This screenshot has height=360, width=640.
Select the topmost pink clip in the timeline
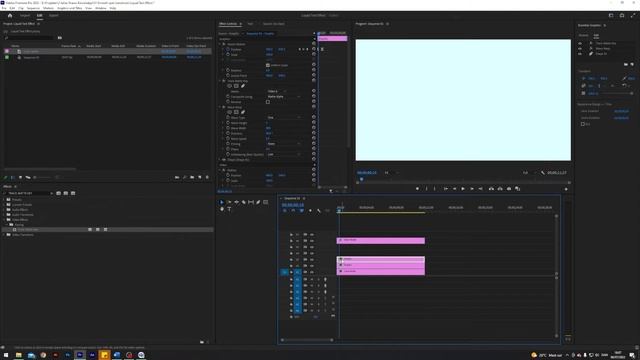click(x=380, y=240)
